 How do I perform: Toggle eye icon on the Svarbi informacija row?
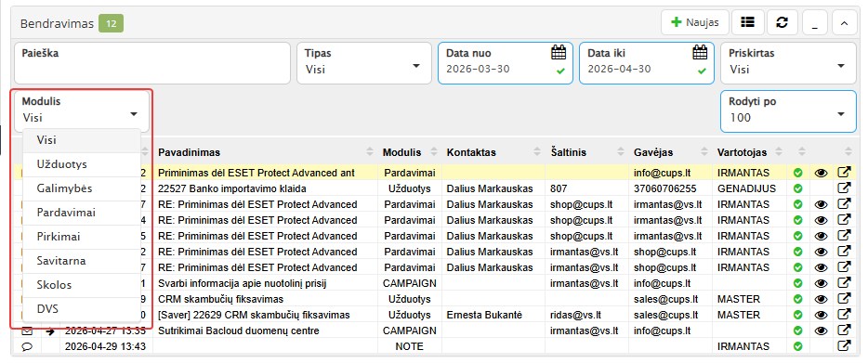click(821, 283)
